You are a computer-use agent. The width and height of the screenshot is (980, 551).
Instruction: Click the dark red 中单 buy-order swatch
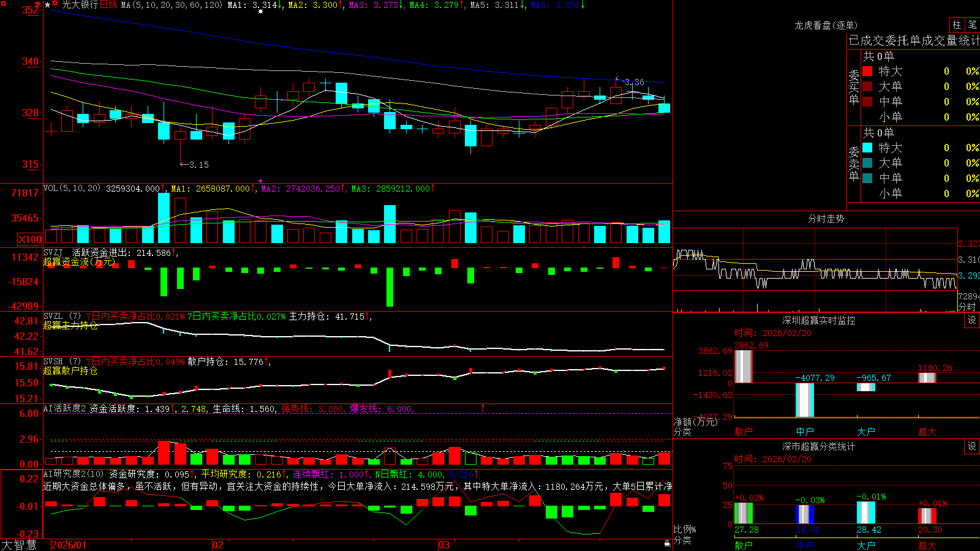point(867,101)
